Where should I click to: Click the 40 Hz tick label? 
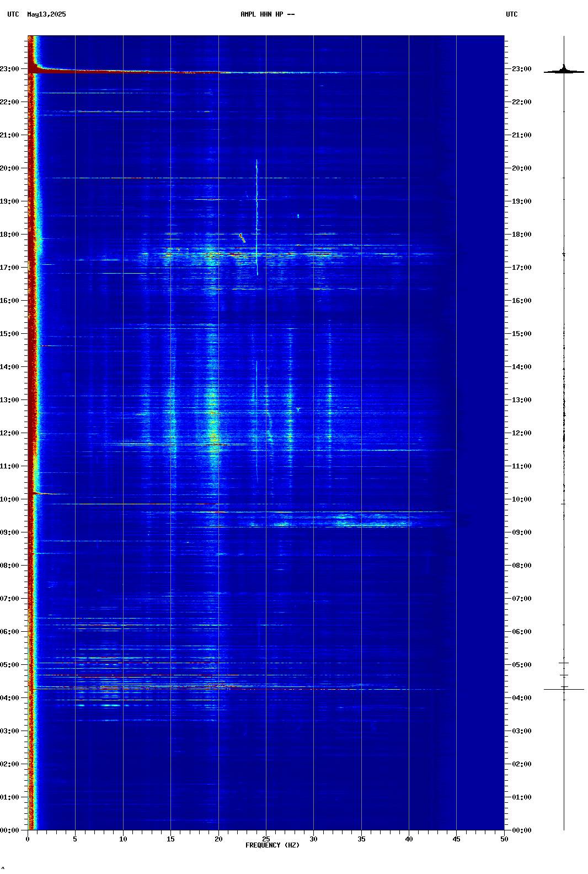[x=409, y=839]
